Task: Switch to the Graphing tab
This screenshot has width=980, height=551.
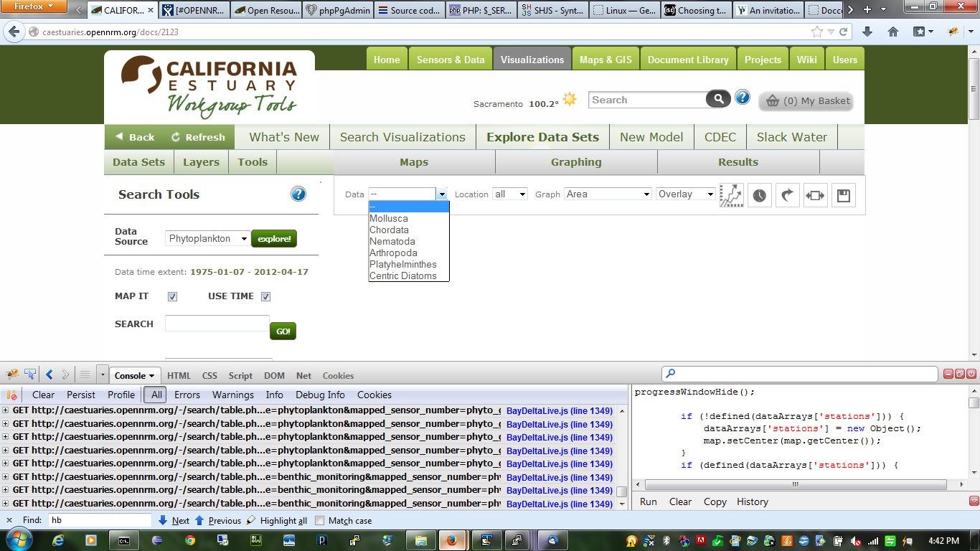Action: click(x=576, y=162)
